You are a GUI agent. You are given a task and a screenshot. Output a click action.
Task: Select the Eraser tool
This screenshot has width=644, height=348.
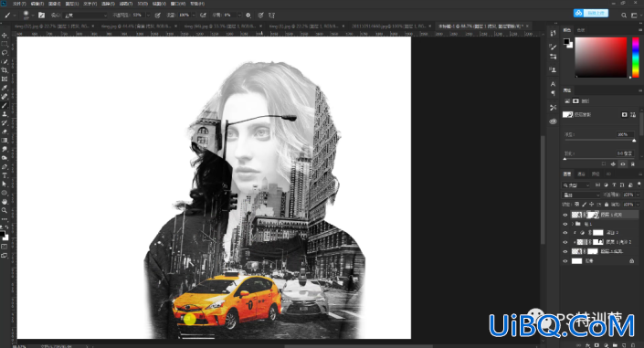5,132
